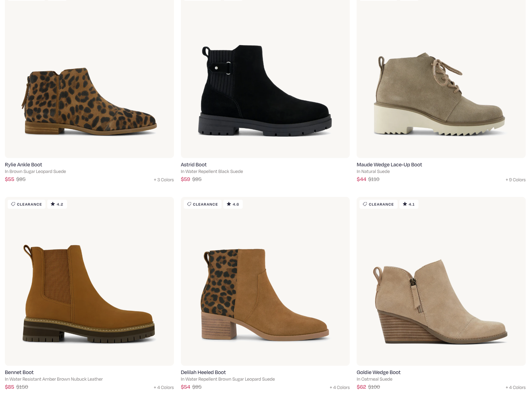Image resolution: width=532 pixels, height=398 pixels.
Task: Expand the +9 Colors options for Maude
Action: (515, 180)
